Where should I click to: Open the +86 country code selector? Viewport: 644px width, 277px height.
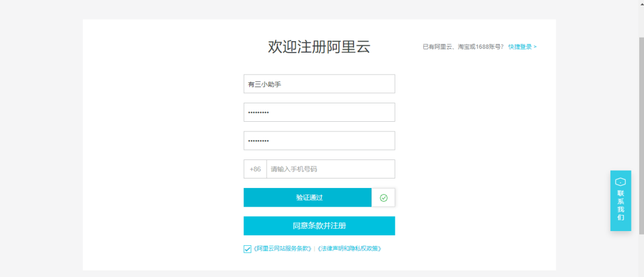[x=255, y=169]
